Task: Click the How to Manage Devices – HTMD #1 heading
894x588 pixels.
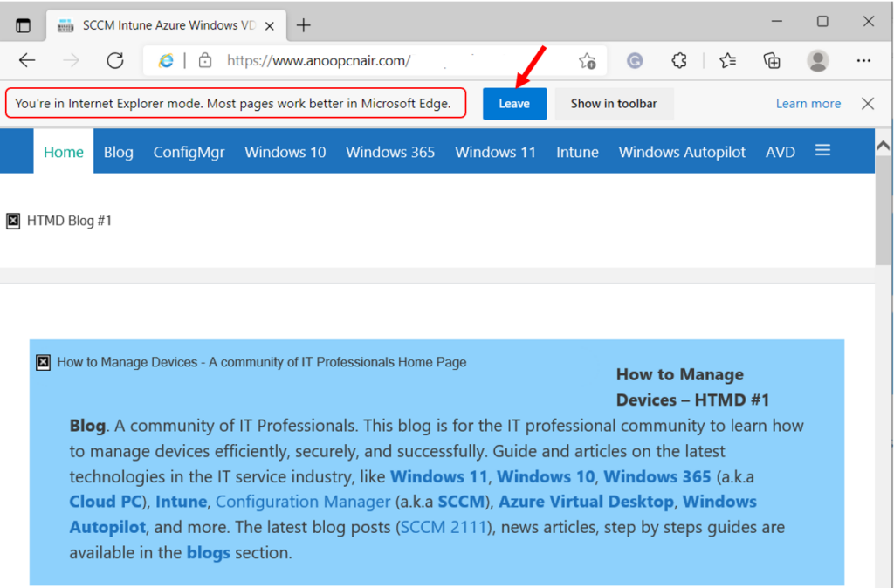Action: tap(692, 386)
